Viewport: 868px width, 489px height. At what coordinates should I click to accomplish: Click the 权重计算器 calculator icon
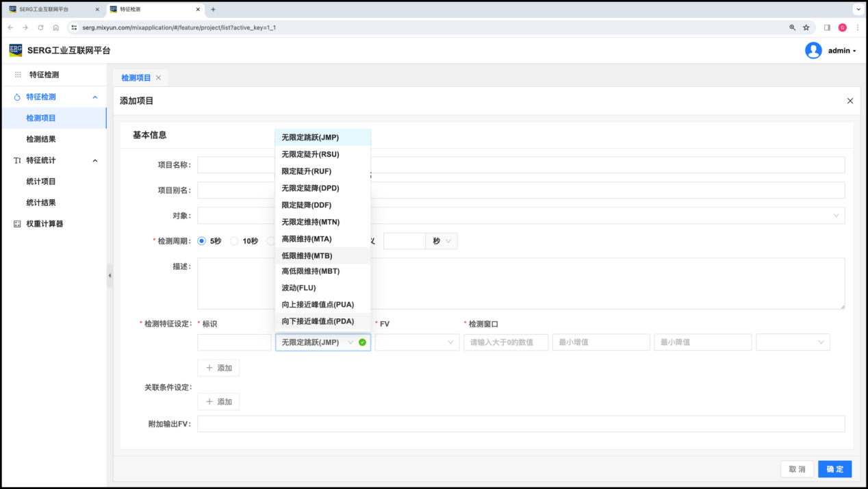(17, 224)
